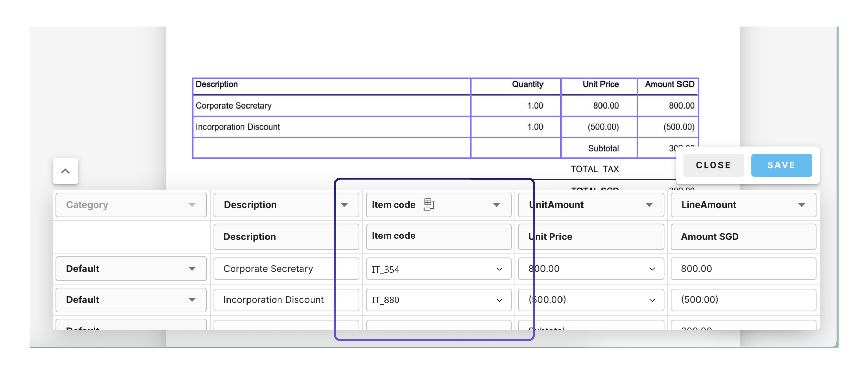The width and height of the screenshot is (868, 373).
Task: Click the CLOSE button
Action: (x=713, y=165)
